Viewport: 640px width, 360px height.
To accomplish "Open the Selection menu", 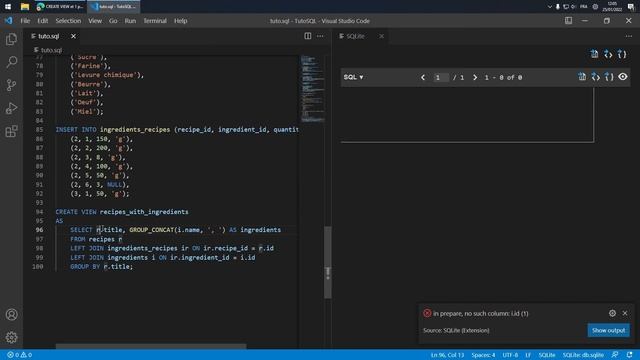I will (68, 21).
